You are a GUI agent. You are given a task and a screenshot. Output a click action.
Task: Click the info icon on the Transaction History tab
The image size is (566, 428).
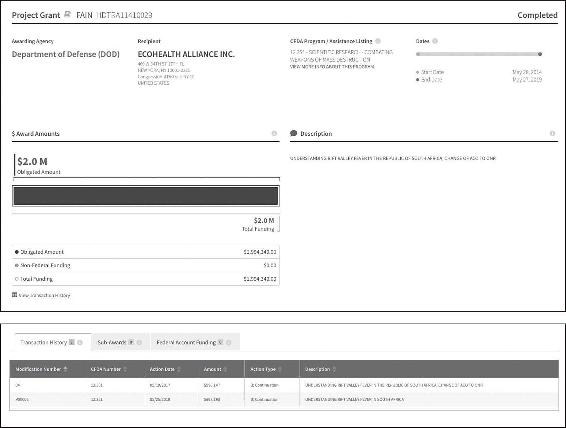click(80, 342)
